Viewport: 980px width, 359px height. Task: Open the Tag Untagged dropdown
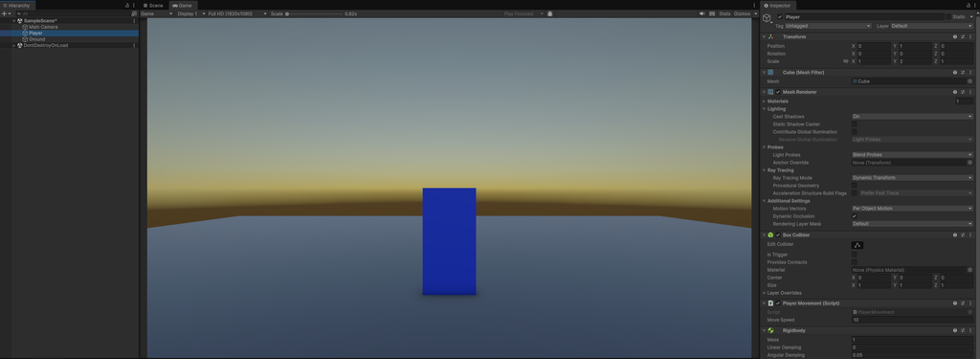[x=828, y=26]
